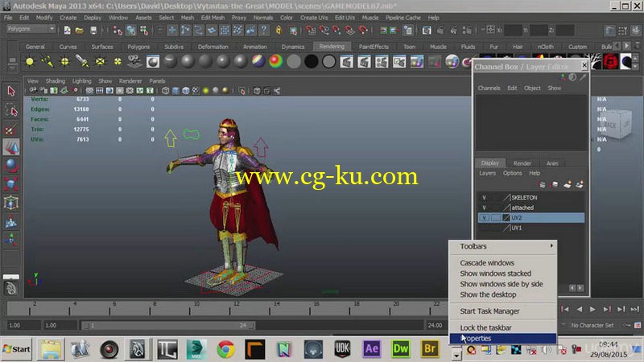Screen dimensions: 644x362
Task: Click the spot light shelf icon
Action: click(82, 62)
